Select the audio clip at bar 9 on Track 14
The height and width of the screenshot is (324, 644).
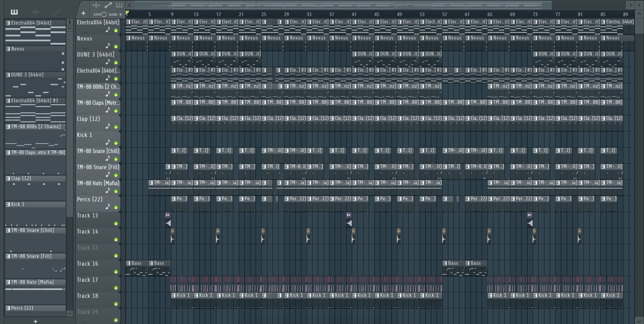coord(172,236)
